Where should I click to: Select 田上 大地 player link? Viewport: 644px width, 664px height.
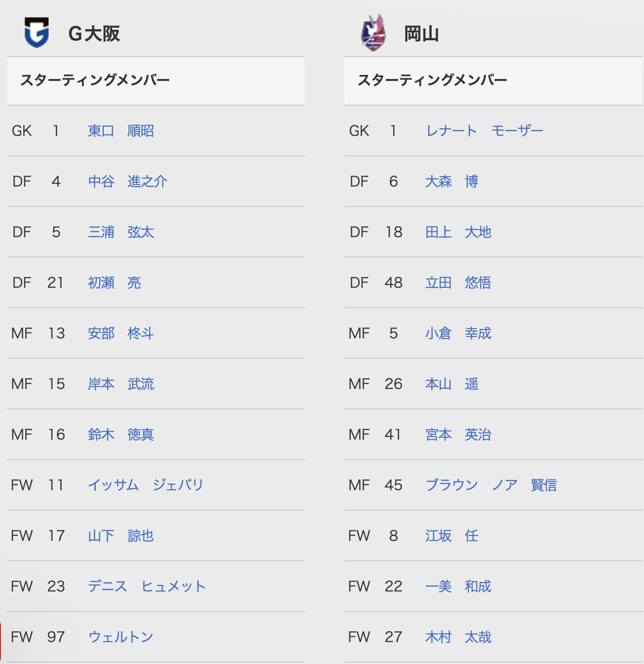pyautogui.click(x=458, y=232)
